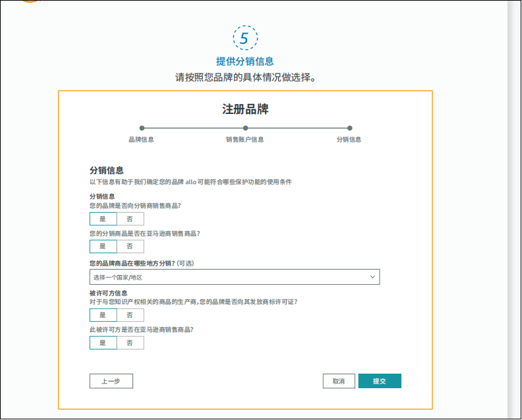Select 否 for 您的品牌是否向分销商销售商品

coord(130,219)
